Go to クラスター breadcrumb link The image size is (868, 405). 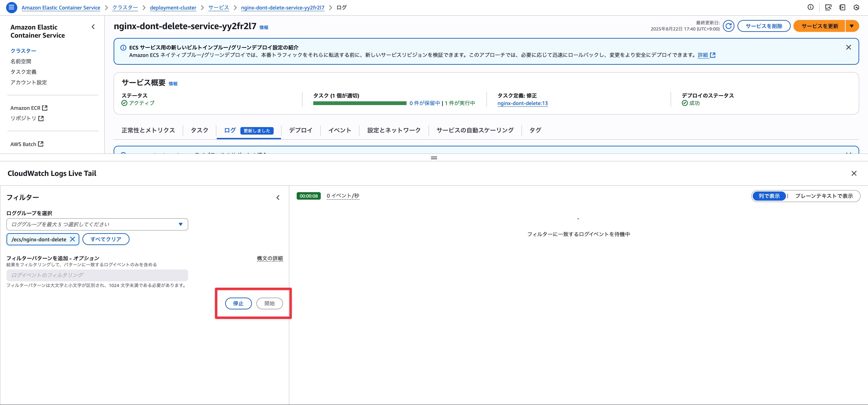pyautogui.click(x=125, y=8)
